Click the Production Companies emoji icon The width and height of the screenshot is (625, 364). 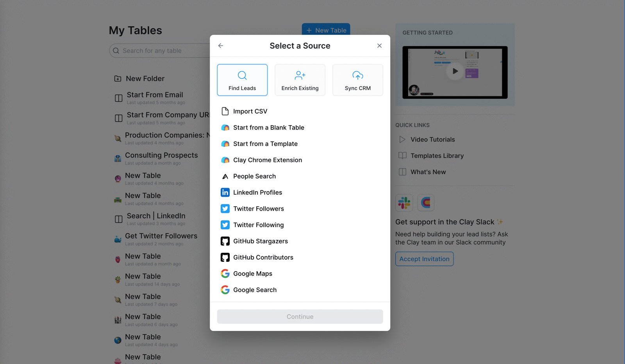tap(118, 138)
